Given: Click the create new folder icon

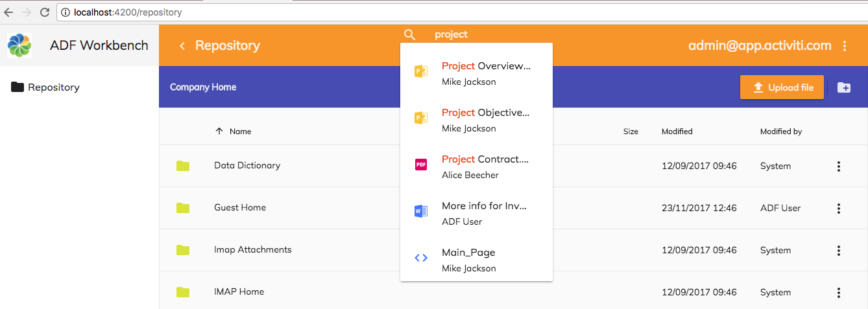Looking at the screenshot, I should pos(844,87).
